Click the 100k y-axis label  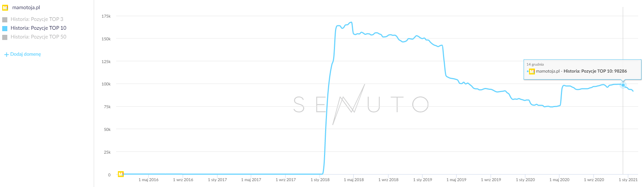[x=106, y=84]
